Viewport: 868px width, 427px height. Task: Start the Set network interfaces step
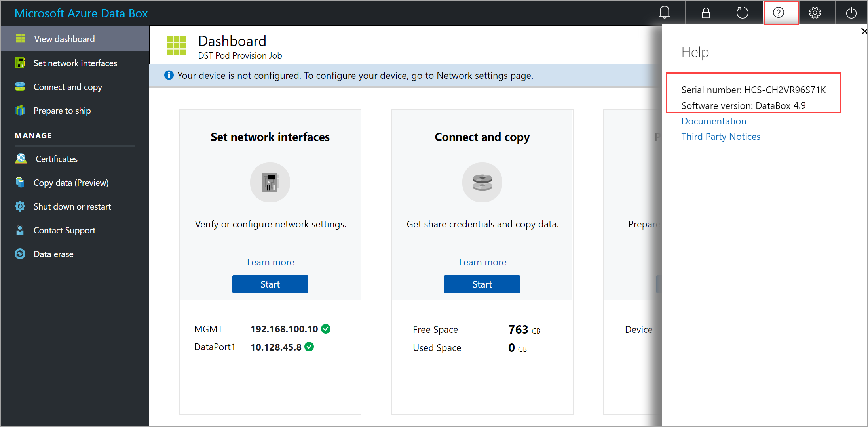tap(270, 284)
